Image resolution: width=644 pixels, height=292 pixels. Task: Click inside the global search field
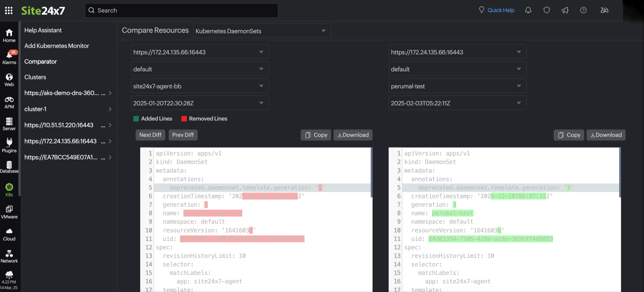coord(182,10)
